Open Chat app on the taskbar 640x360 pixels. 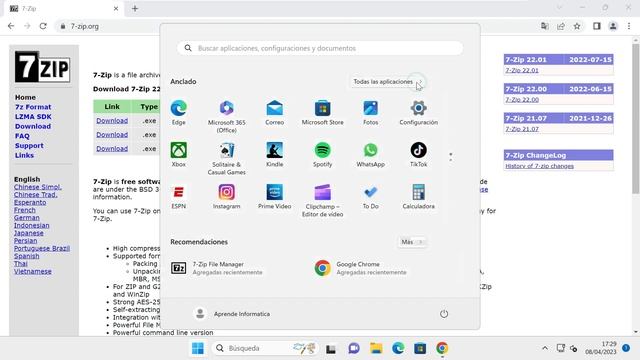tap(354, 348)
